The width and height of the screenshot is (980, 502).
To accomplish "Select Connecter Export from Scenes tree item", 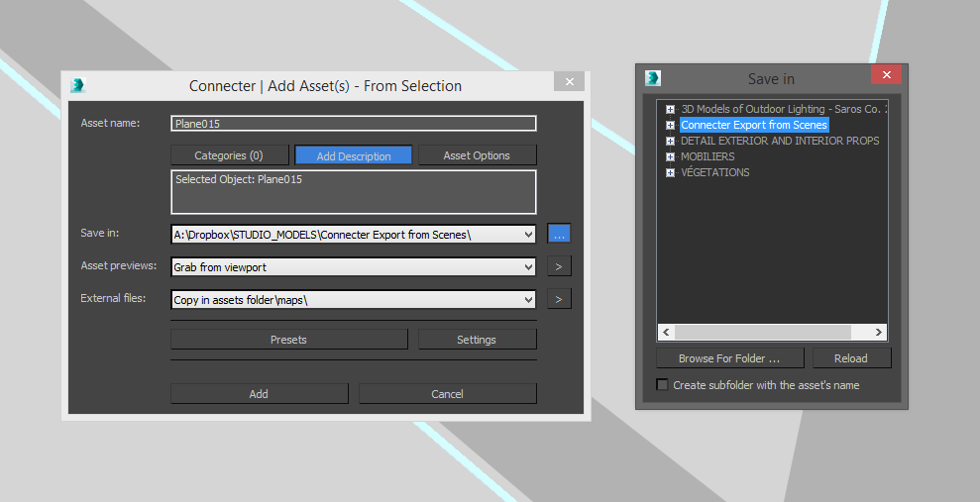I will coord(754,125).
